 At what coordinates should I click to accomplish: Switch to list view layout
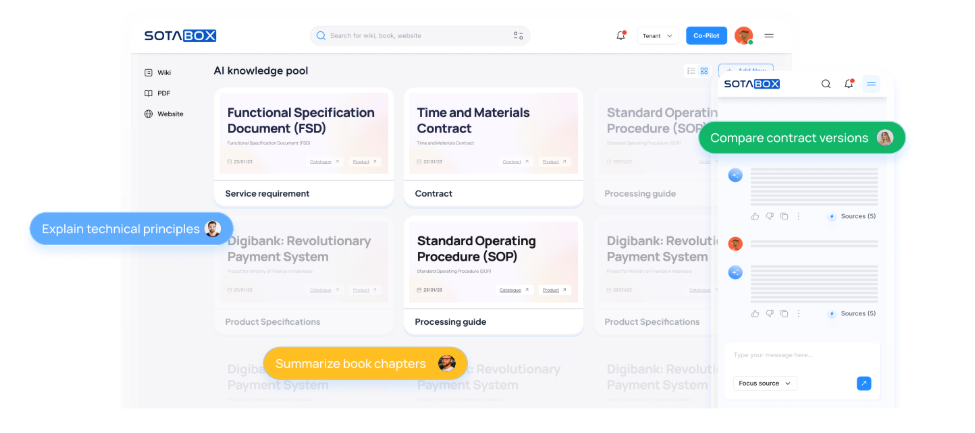pyautogui.click(x=690, y=71)
